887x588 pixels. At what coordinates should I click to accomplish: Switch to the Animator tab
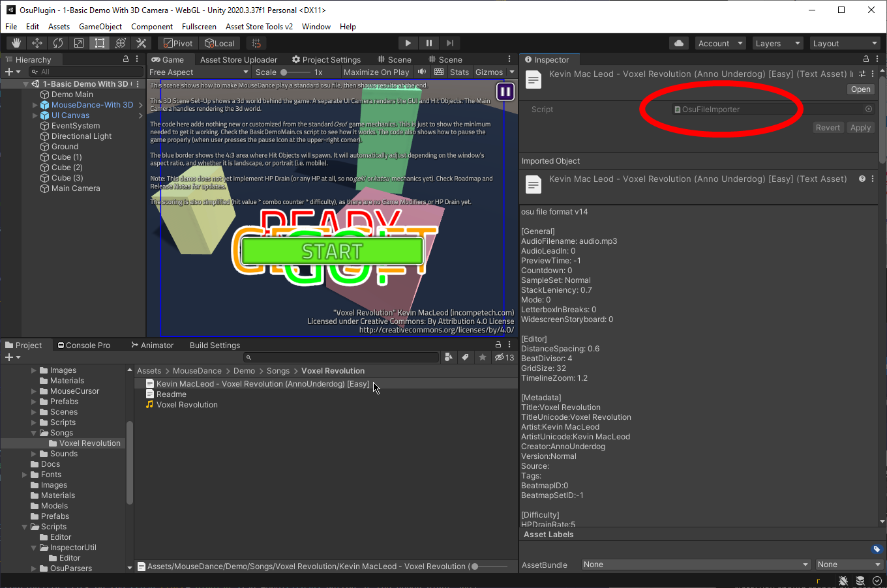(x=152, y=345)
